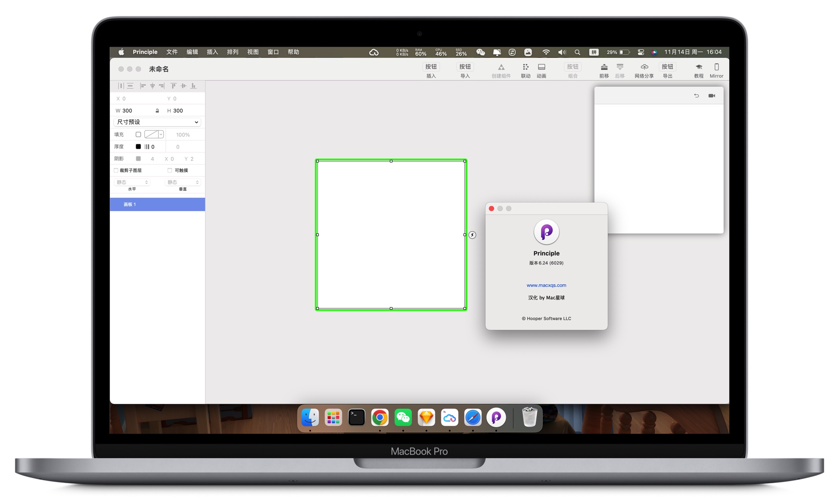
Task: Open Sketch from the Dock
Action: click(426, 417)
